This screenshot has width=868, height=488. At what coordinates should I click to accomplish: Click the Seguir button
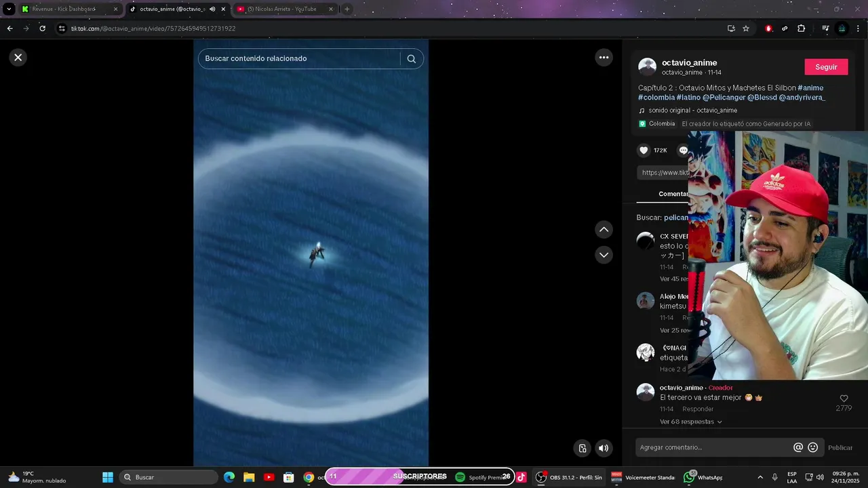point(826,67)
